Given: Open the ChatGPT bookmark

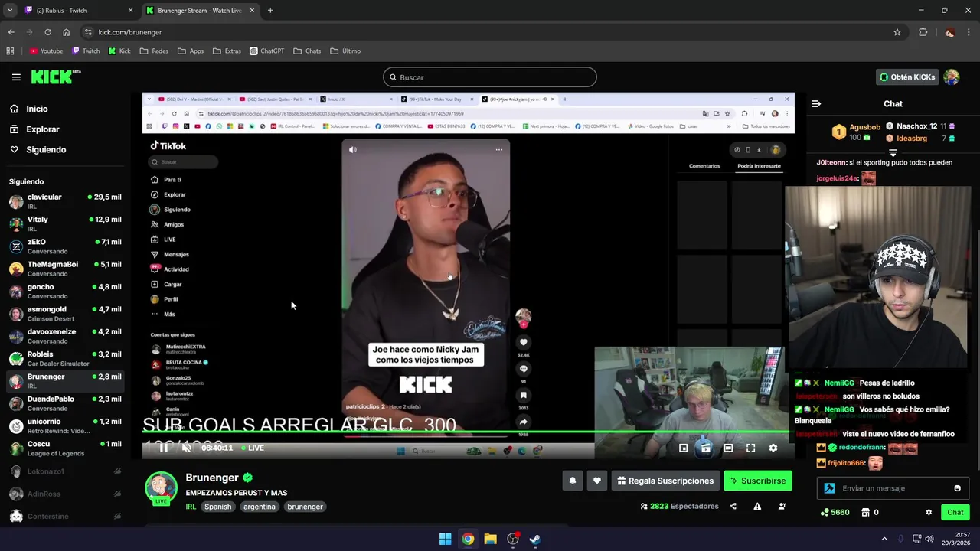Looking at the screenshot, I should click(x=266, y=51).
